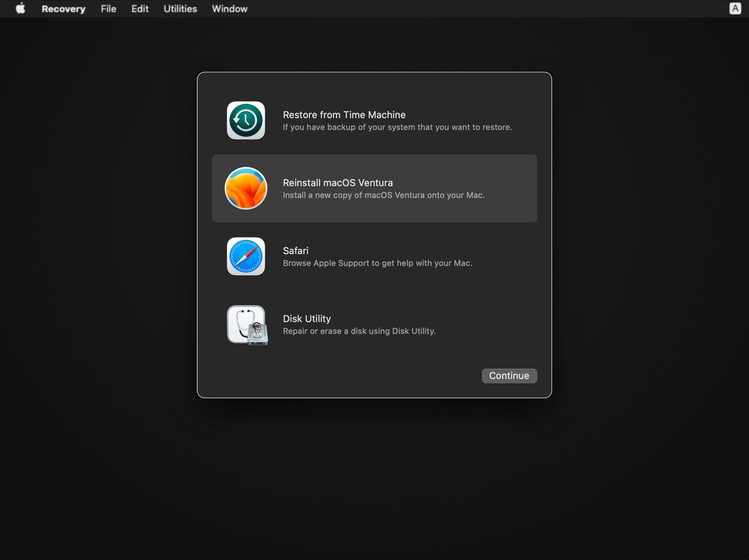Click Continue to proceed with reinstall

(x=509, y=375)
